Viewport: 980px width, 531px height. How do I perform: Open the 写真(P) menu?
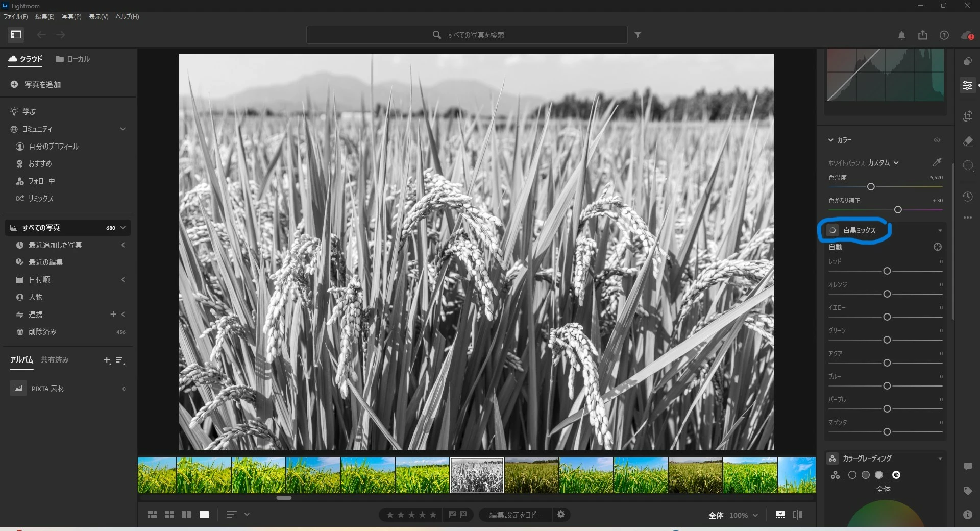(x=71, y=16)
